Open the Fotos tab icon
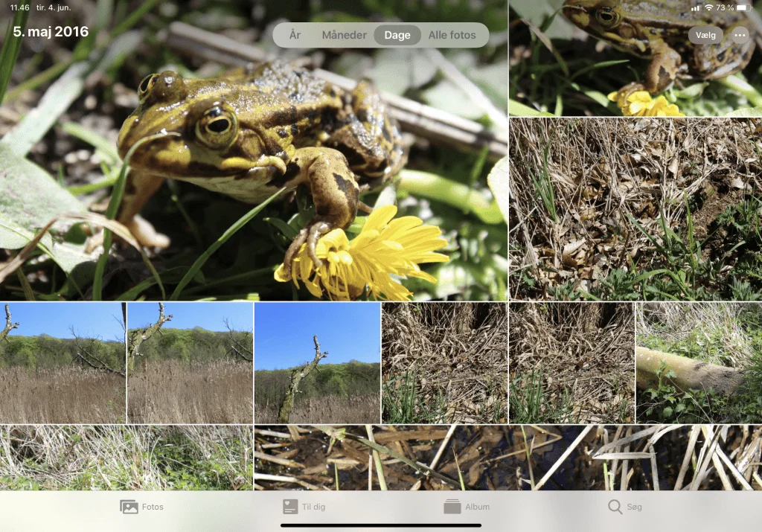This screenshot has height=532, width=762. (129, 507)
